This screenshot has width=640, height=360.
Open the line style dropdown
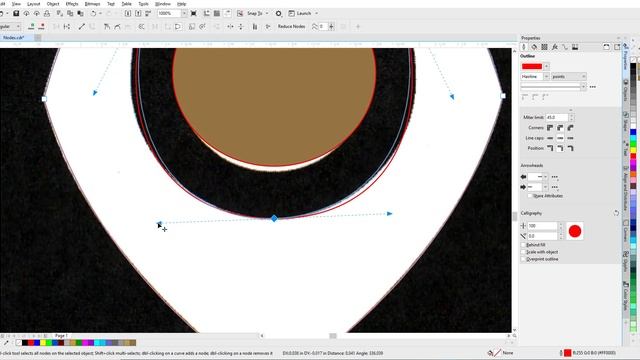[584, 87]
